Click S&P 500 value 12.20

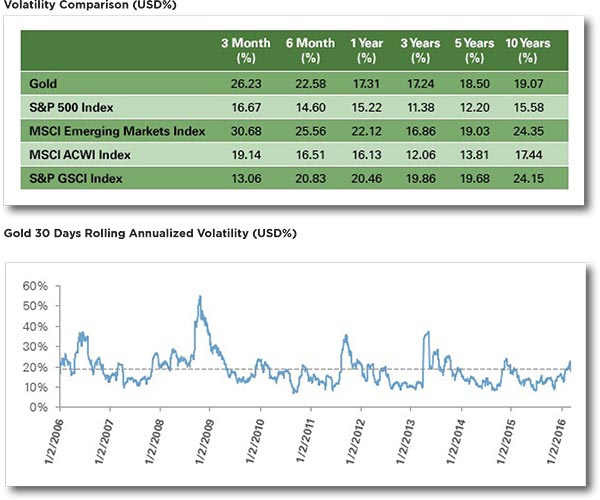pos(474,107)
